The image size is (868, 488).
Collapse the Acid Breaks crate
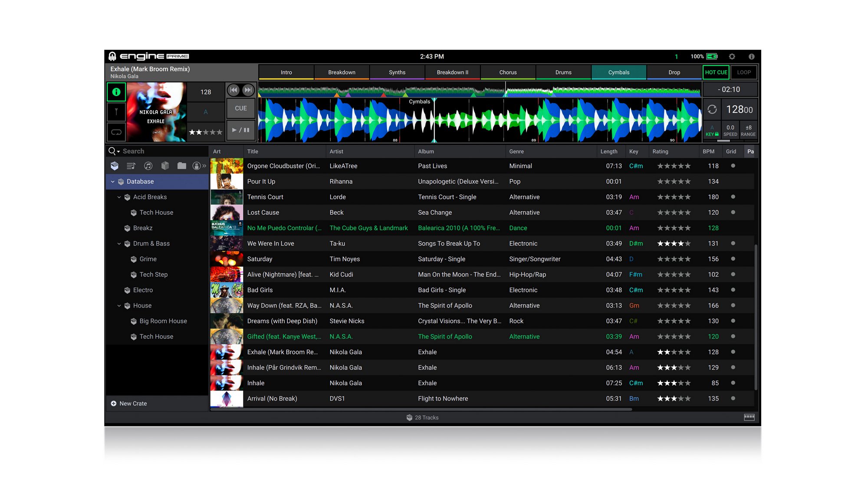click(119, 197)
